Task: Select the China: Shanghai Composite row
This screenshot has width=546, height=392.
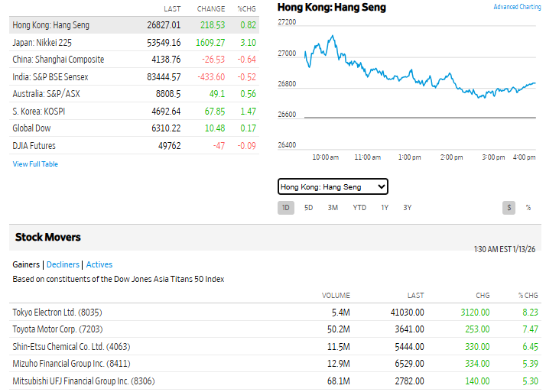Action: [134, 60]
